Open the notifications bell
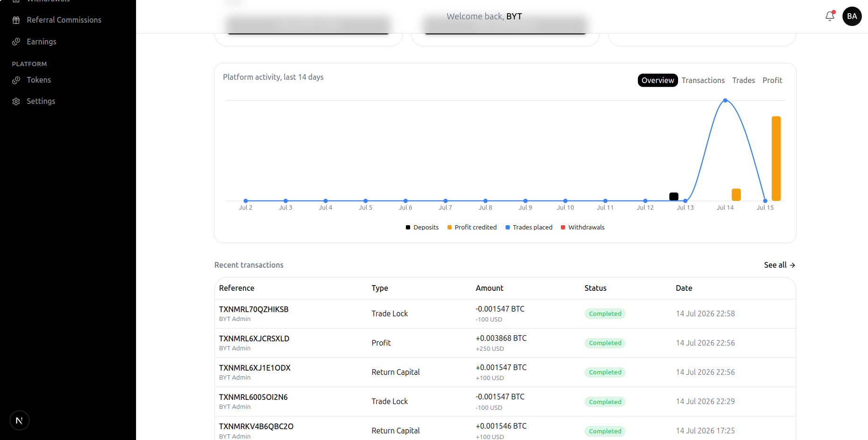This screenshot has width=868, height=440. point(830,16)
